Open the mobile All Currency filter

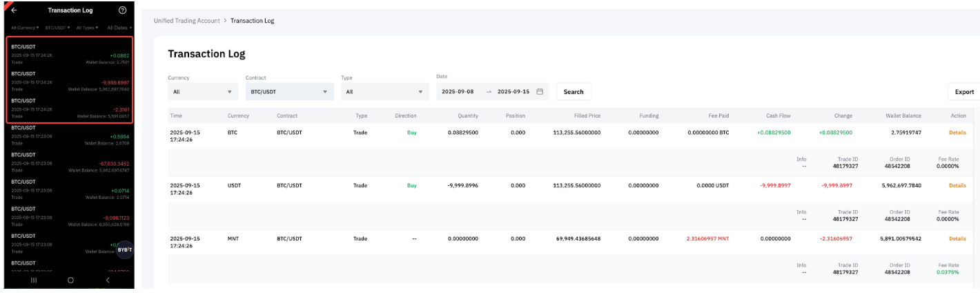point(25,28)
